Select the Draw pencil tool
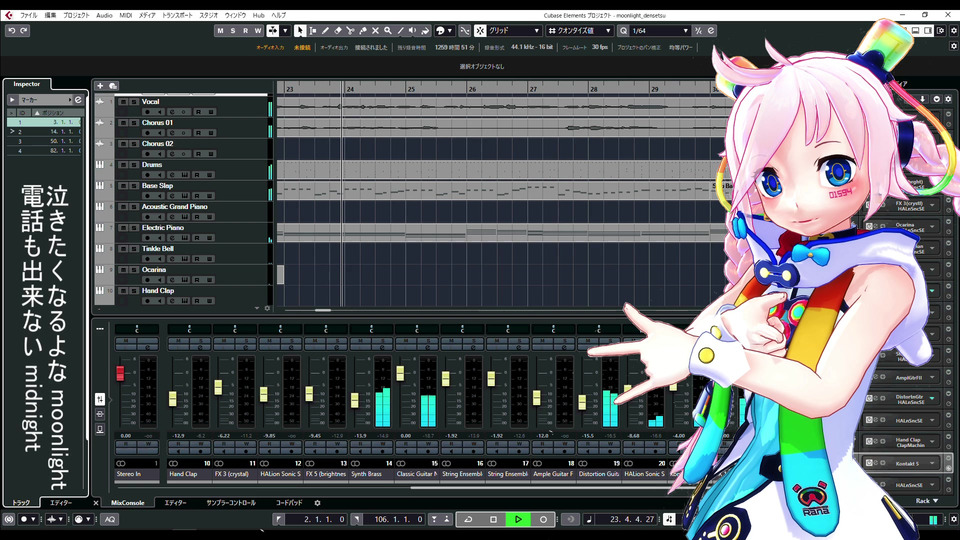Viewport: 960px width, 540px height. click(x=325, y=31)
